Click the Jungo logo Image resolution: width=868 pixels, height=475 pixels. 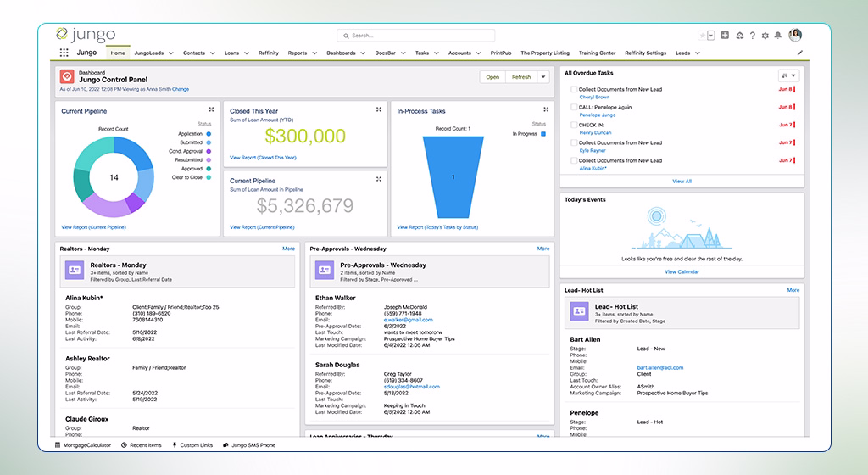pyautogui.click(x=86, y=34)
